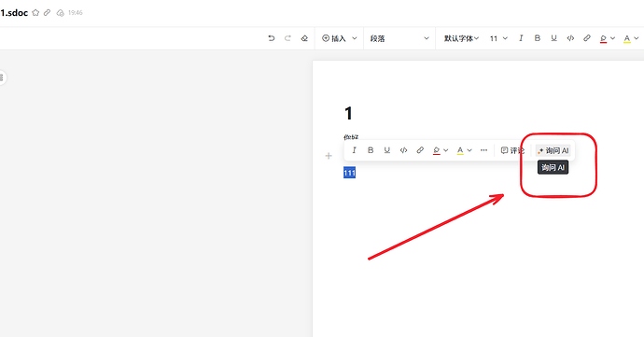
Task: Copy link using icon beside 1.sdoc title
Action: point(48,13)
